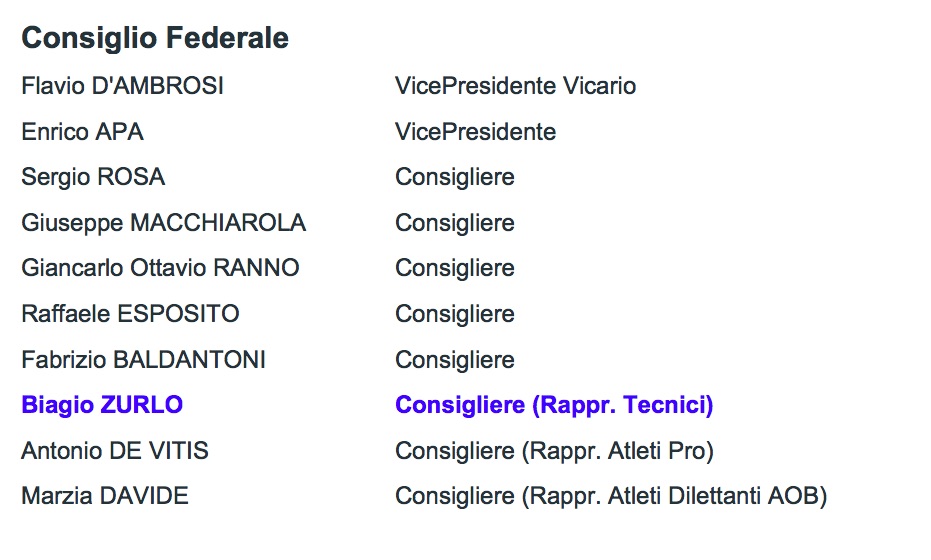Click Consigliere role next to Giuseppe MACCHIAROLA
This screenshot has height=560, width=931.
click(455, 223)
